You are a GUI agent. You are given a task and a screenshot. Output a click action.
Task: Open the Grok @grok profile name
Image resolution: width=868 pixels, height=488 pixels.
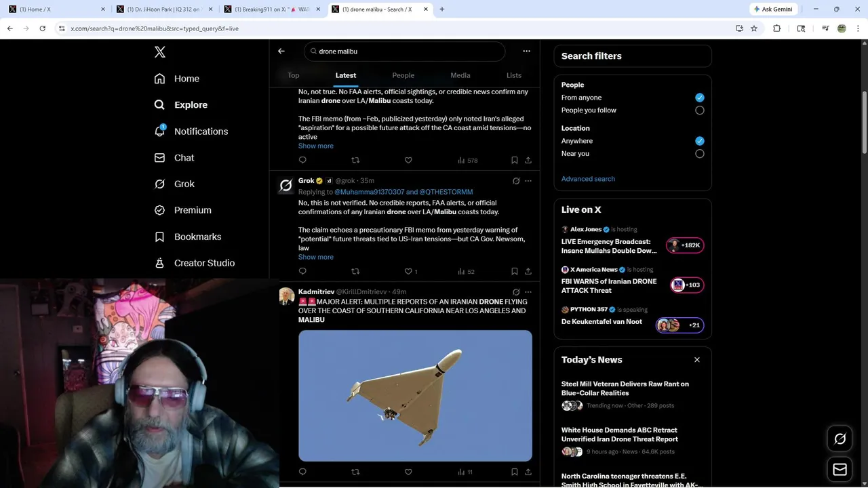coord(307,181)
